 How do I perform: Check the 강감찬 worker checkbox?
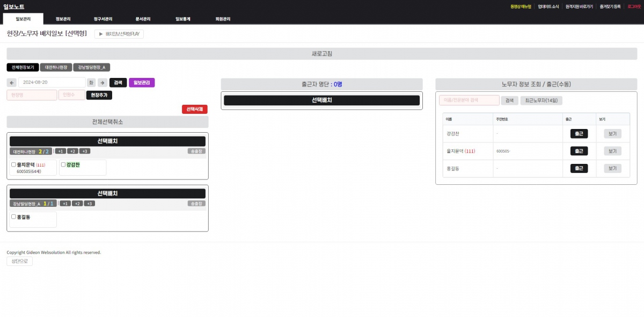point(63,164)
